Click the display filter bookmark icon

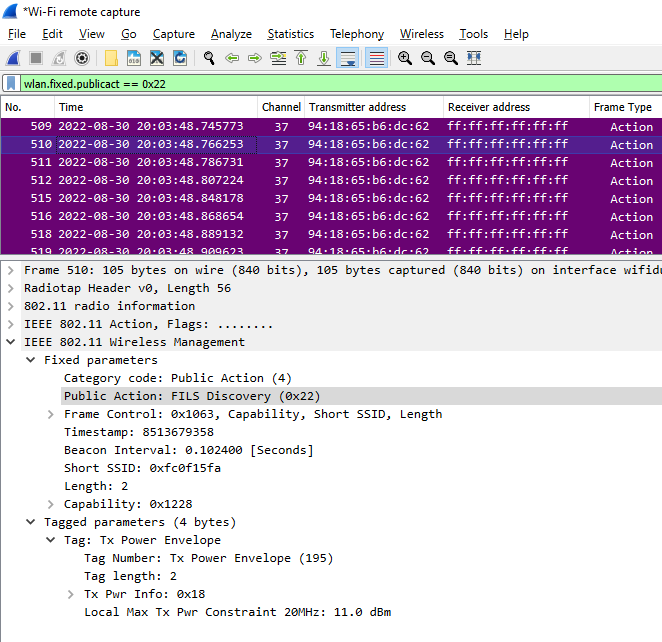[11, 84]
